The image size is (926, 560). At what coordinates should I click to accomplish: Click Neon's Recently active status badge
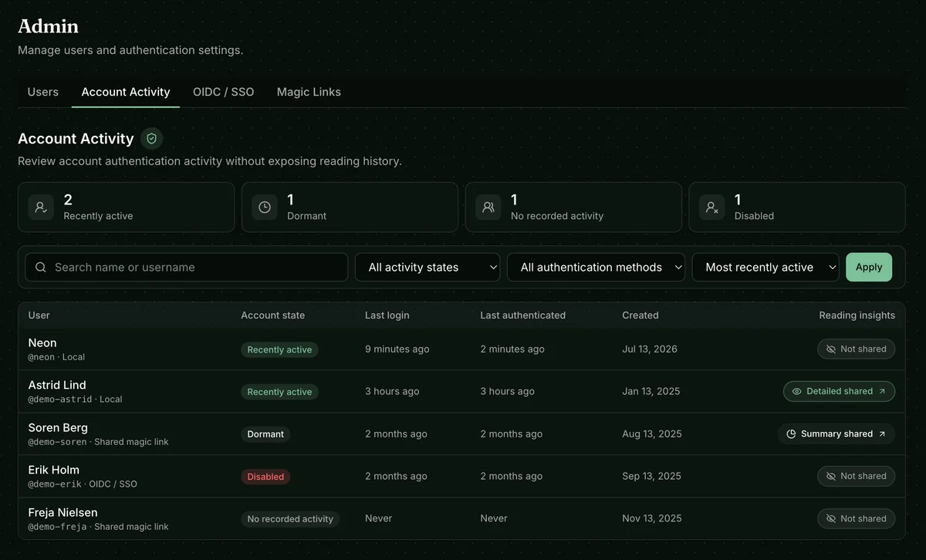pos(279,349)
